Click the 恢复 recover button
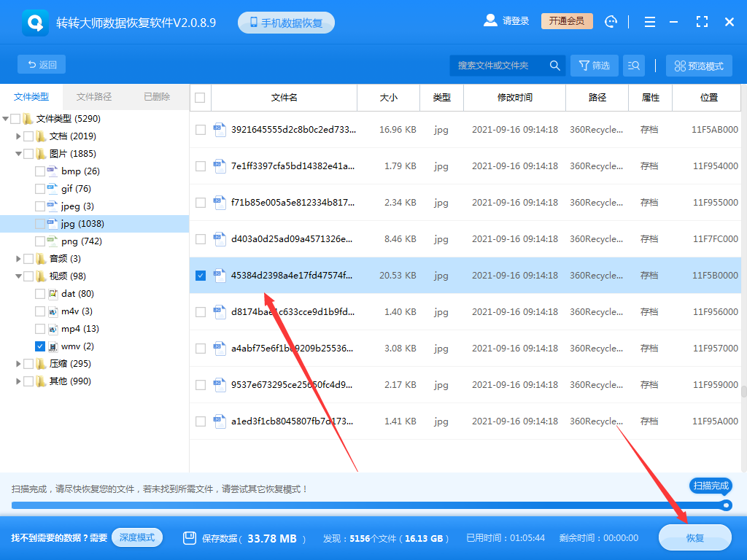747x560 pixels. (x=694, y=538)
